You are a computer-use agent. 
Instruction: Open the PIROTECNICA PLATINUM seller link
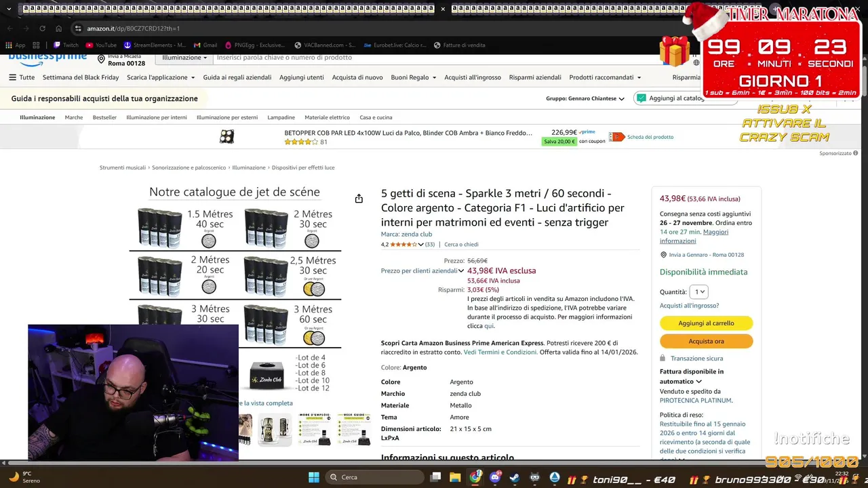coord(696,401)
